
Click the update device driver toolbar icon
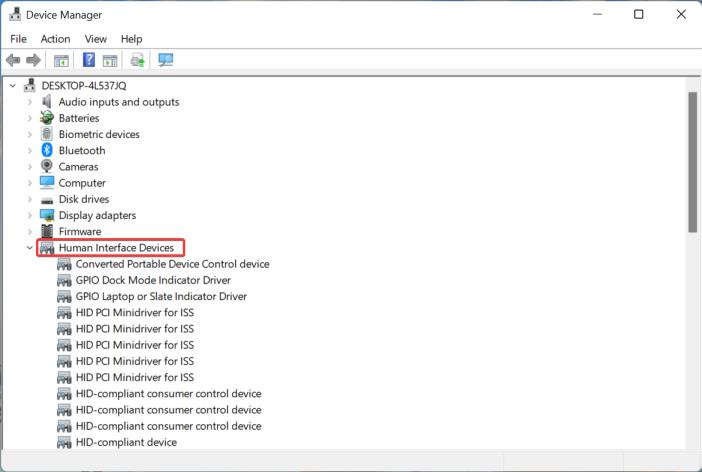[x=137, y=60]
